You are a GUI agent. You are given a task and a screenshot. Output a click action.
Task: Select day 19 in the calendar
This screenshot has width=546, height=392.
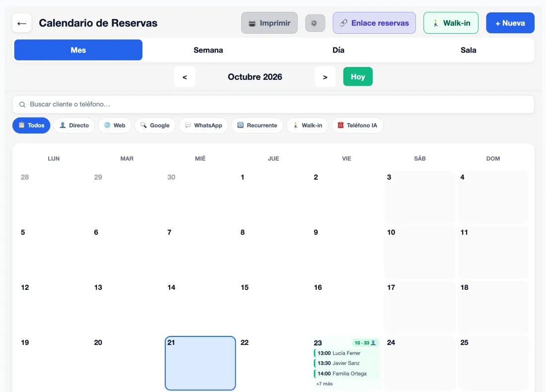pyautogui.click(x=54, y=363)
